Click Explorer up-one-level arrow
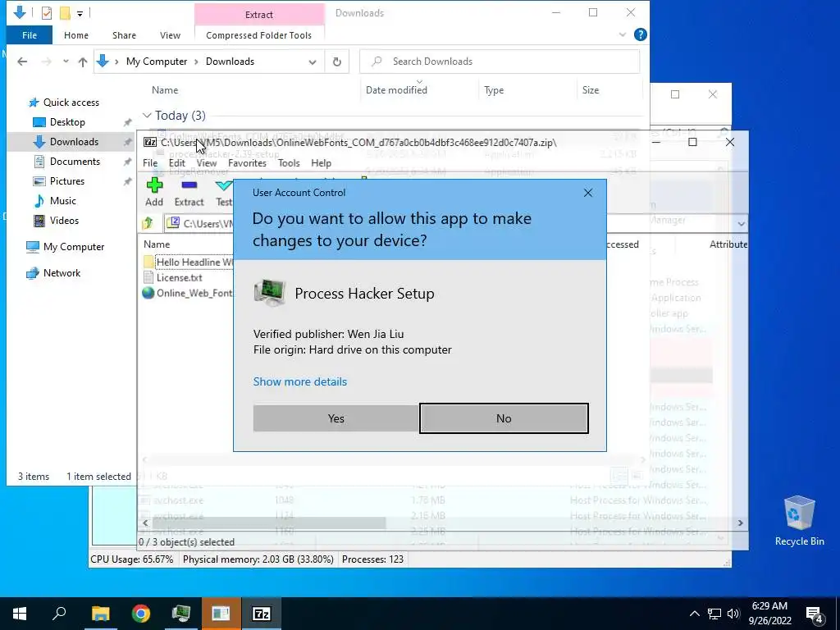 [x=83, y=62]
